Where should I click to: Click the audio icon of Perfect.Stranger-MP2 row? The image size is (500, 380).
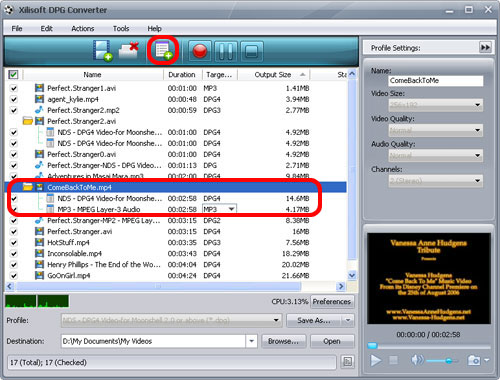coord(39,220)
